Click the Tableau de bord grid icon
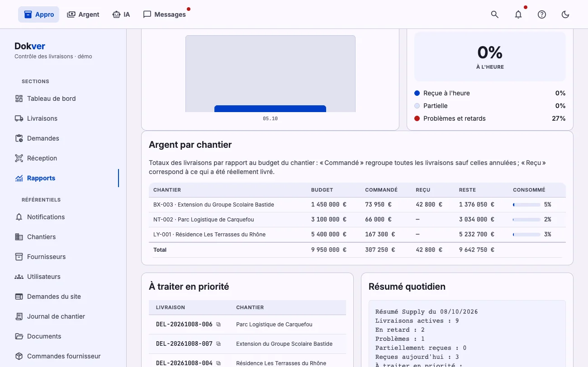Screen dimensions: 588x367 click(x=19, y=99)
